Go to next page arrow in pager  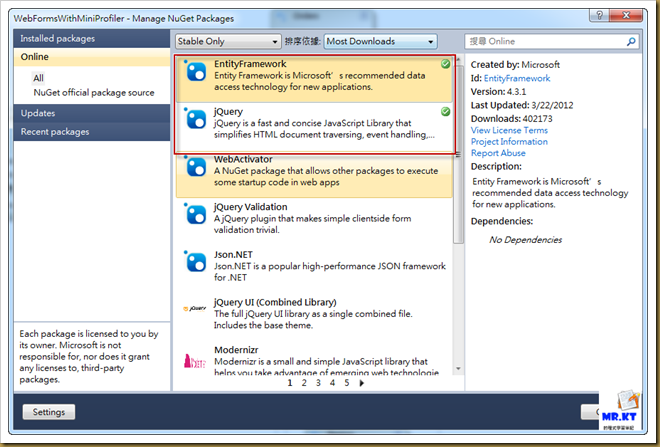[x=362, y=383]
